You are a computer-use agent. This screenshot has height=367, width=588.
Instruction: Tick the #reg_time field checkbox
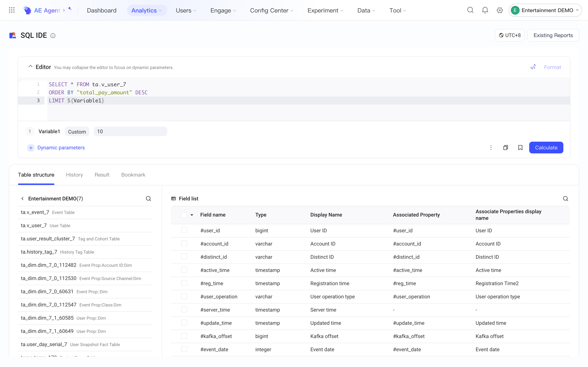(x=184, y=283)
